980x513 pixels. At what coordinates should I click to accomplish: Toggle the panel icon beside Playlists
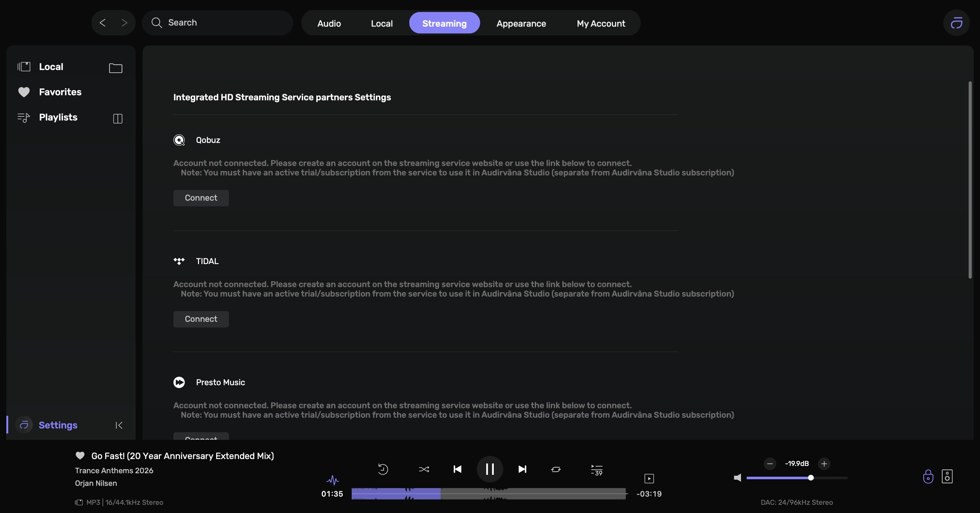tap(118, 118)
